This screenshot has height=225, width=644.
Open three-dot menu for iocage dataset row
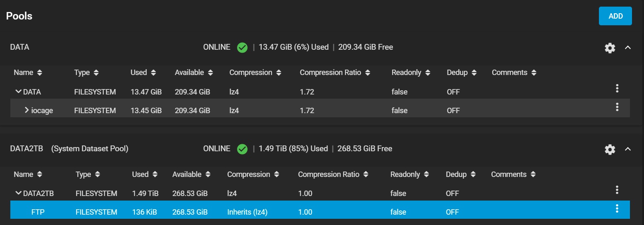(x=617, y=107)
